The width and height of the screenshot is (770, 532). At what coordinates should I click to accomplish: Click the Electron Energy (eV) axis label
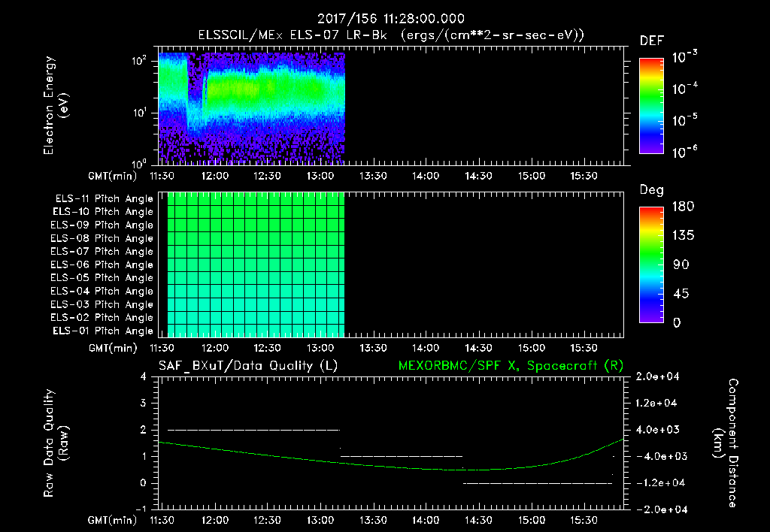tap(56, 105)
